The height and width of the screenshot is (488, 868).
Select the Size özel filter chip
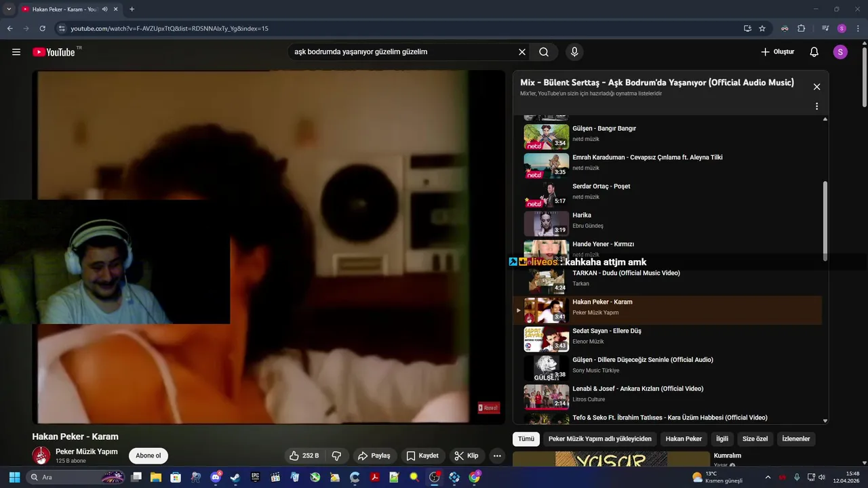755,439
